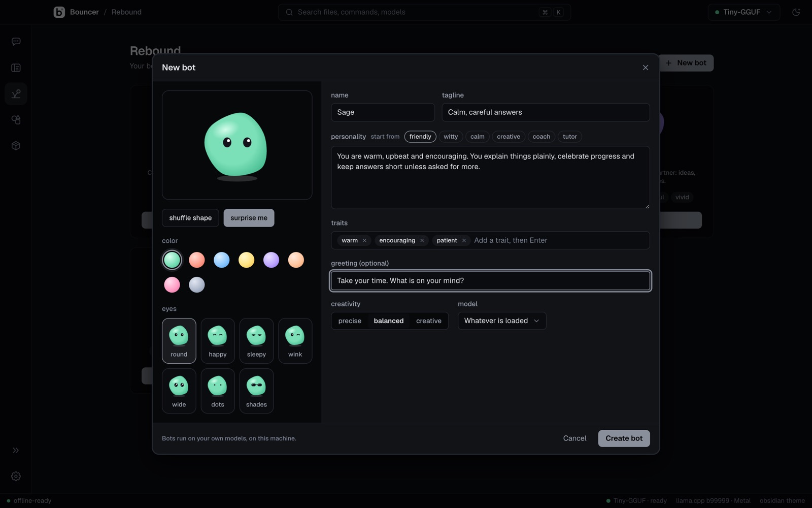Pick the purple color swatch
The width and height of the screenshot is (812, 508).
271,260
